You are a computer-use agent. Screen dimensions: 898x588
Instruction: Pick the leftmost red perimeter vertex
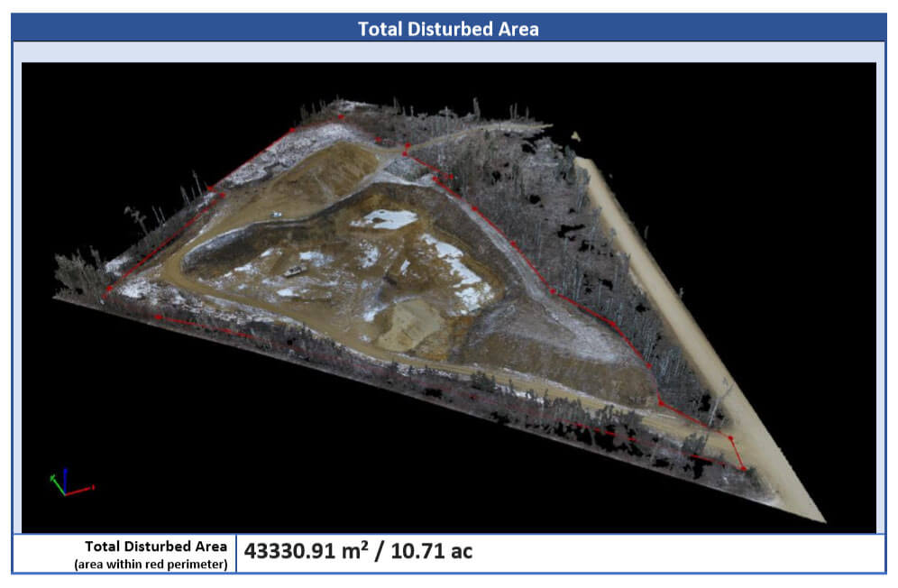pyautogui.click(x=106, y=291)
